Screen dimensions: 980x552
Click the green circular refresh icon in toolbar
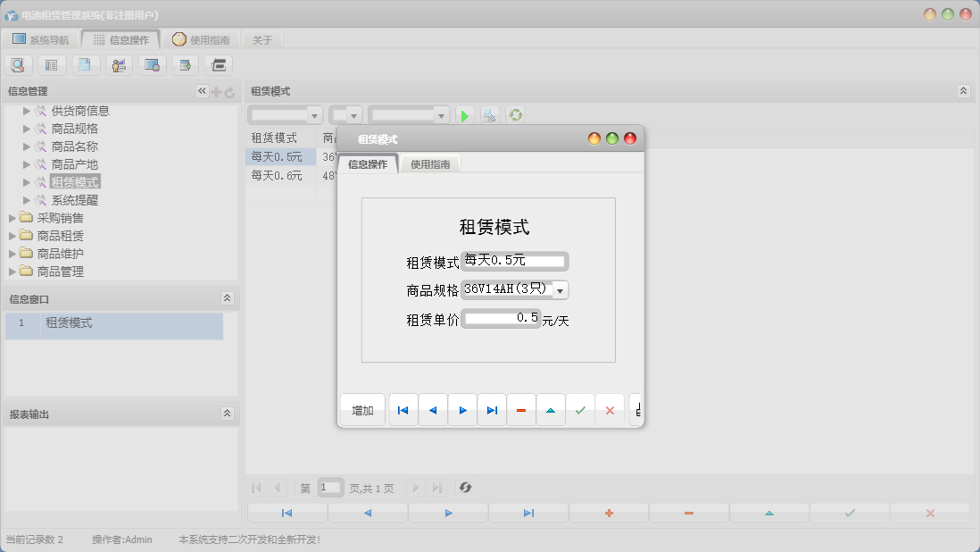tap(515, 115)
